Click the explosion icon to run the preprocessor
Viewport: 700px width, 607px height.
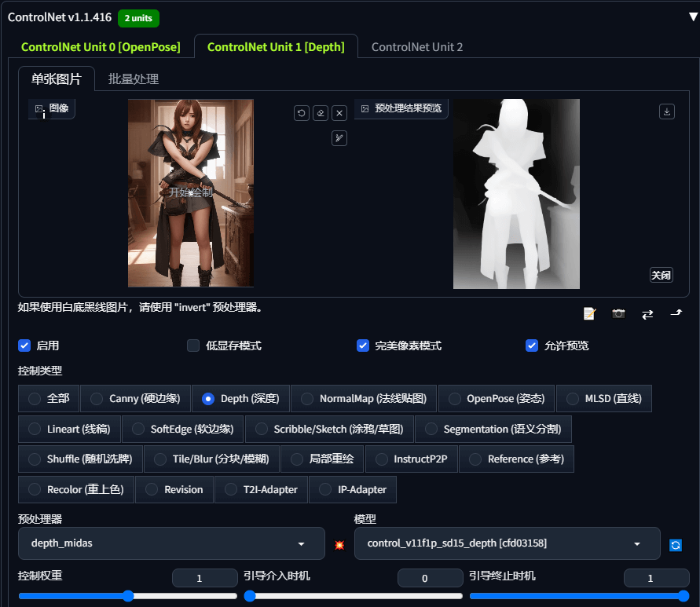[339, 544]
